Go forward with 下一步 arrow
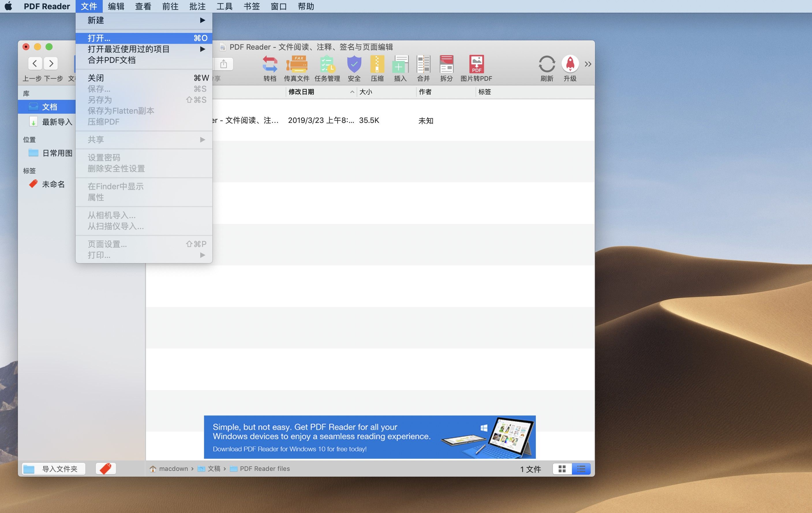This screenshot has height=513, width=812. click(51, 63)
